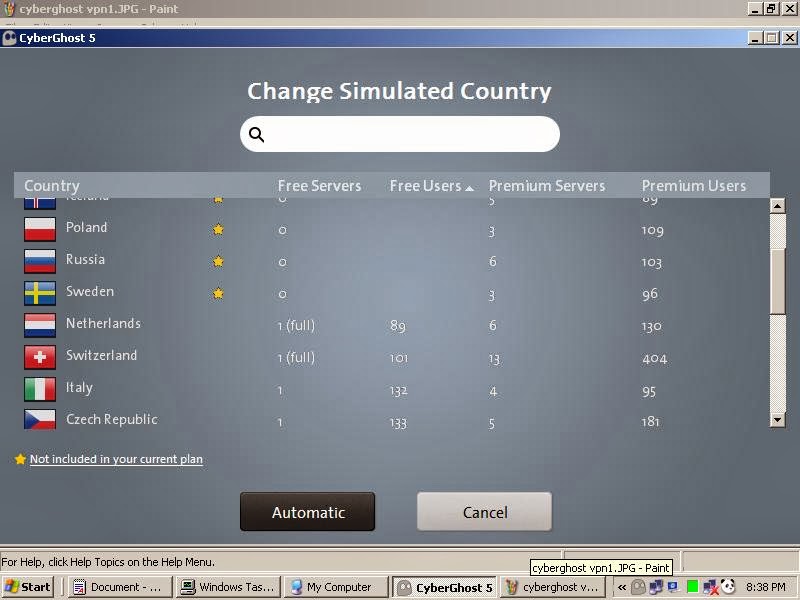This screenshot has width=800, height=600.
Task: Switch to My Computer taskbar button
Action: 336,587
